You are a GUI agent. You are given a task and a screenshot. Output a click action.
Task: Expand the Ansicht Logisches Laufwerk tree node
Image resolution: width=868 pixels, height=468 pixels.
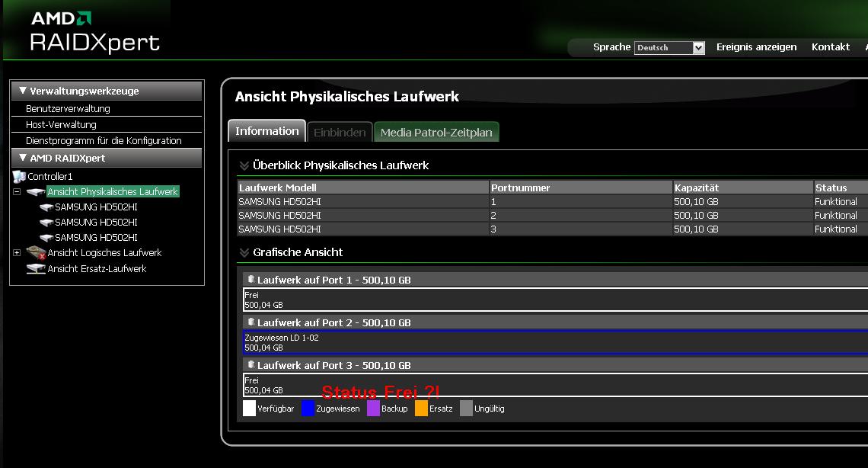click(x=17, y=252)
